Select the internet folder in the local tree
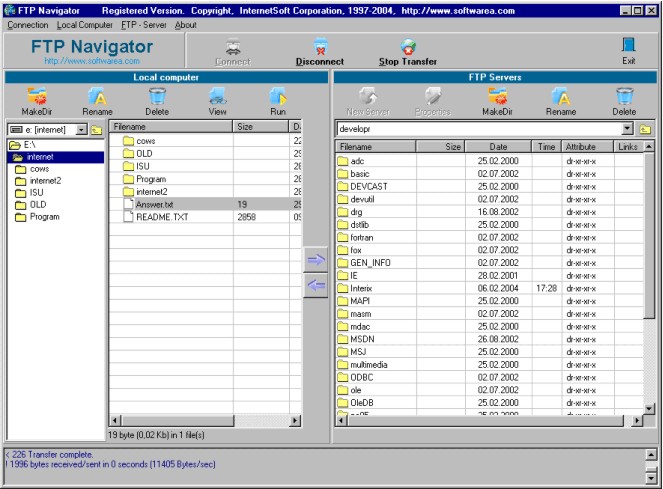 pos(55,157)
